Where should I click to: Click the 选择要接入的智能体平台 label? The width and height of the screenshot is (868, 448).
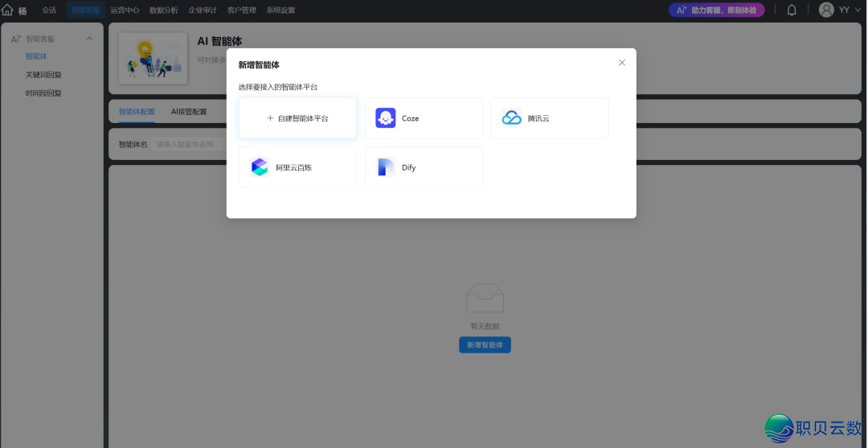(278, 87)
